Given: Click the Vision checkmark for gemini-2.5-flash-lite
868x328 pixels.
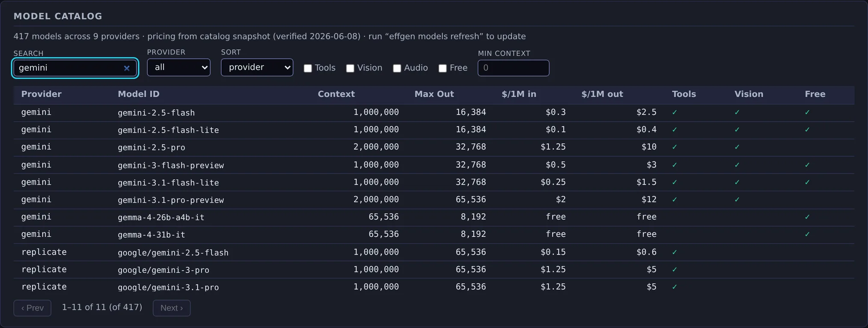Looking at the screenshot, I should (737, 130).
